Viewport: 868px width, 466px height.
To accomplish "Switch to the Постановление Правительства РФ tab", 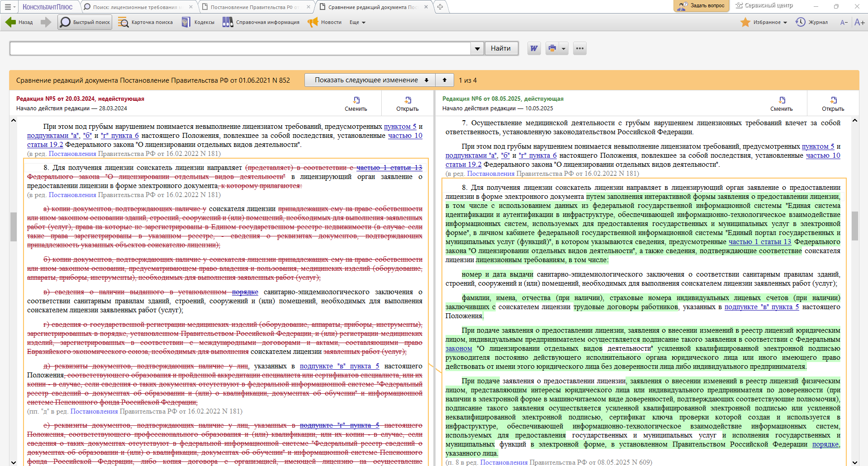I will click(255, 7).
